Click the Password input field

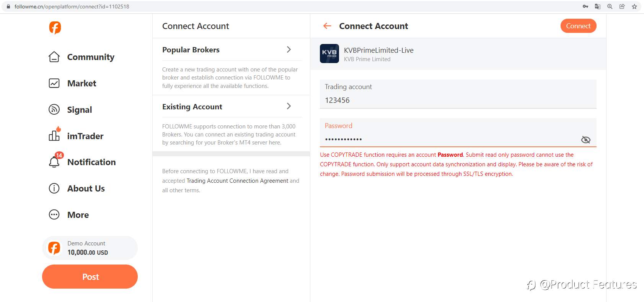pos(458,132)
